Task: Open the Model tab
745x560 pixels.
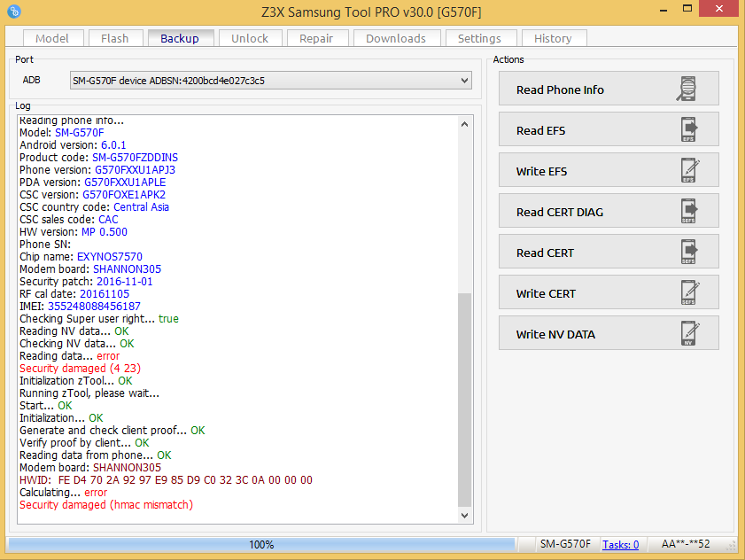Action: point(52,38)
